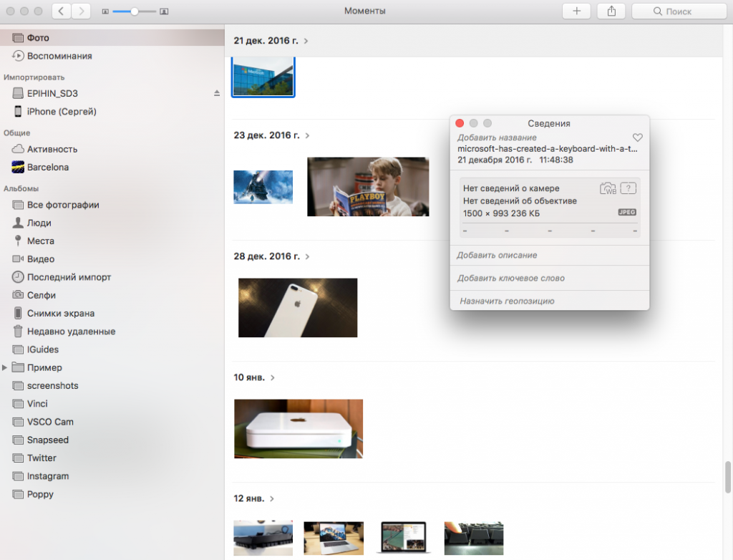Click the thumbnail zoom slider

pos(135,11)
